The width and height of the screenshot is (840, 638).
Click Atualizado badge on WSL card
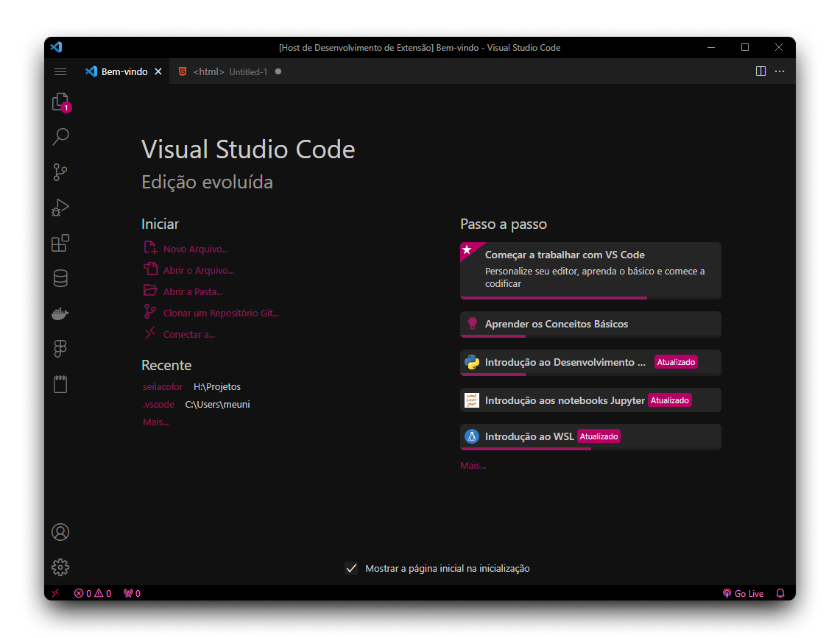coord(599,436)
